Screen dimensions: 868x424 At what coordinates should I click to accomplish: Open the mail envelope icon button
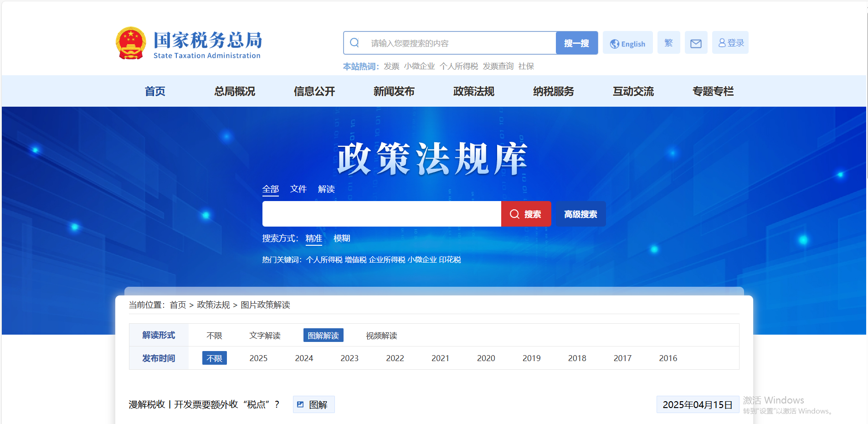pyautogui.click(x=696, y=43)
